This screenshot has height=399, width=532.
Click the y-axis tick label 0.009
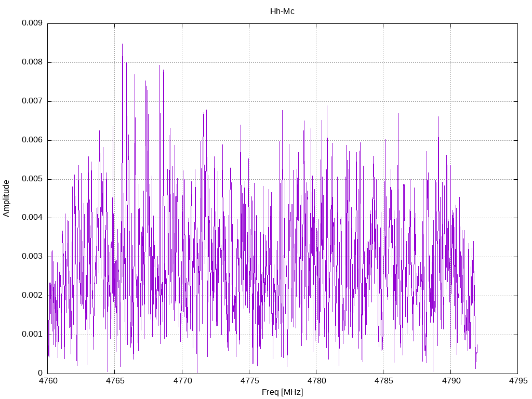[x=32, y=23]
